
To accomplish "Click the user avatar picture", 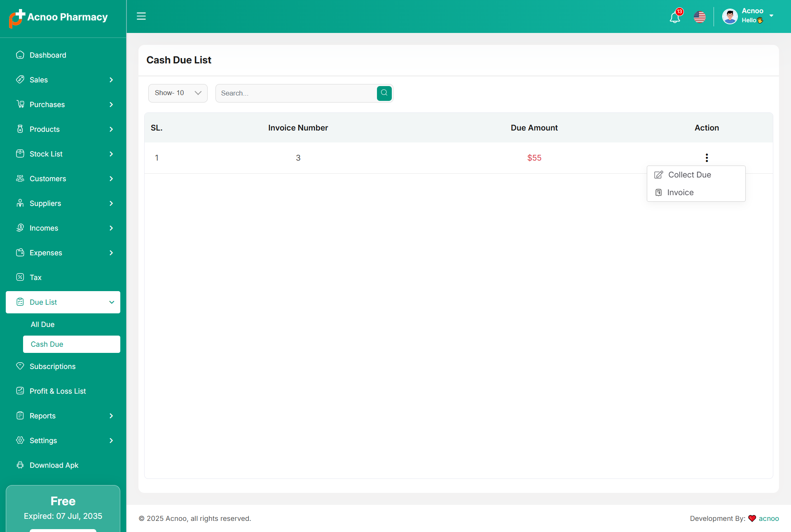I will click(x=730, y=16).
